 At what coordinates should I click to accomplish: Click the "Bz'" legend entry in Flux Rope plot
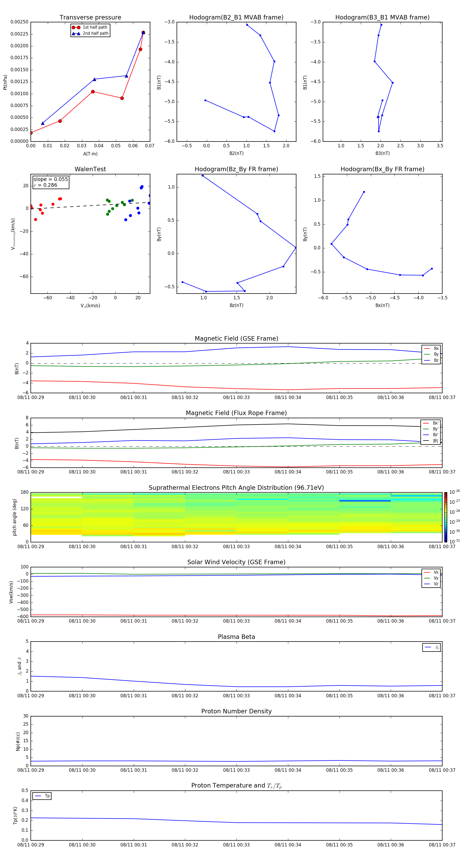click(x=431, y=435)
